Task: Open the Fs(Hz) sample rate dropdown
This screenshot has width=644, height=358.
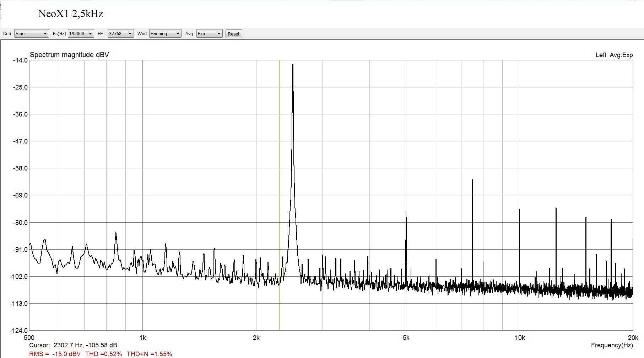Action: pyautogui.click(x=81, y=34)
